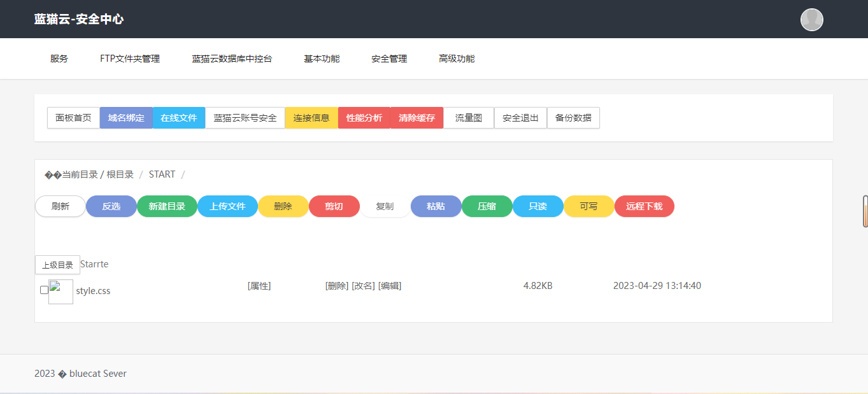868x394 pixels.
Task: Click the Starrte text
Action: [94, 264]
